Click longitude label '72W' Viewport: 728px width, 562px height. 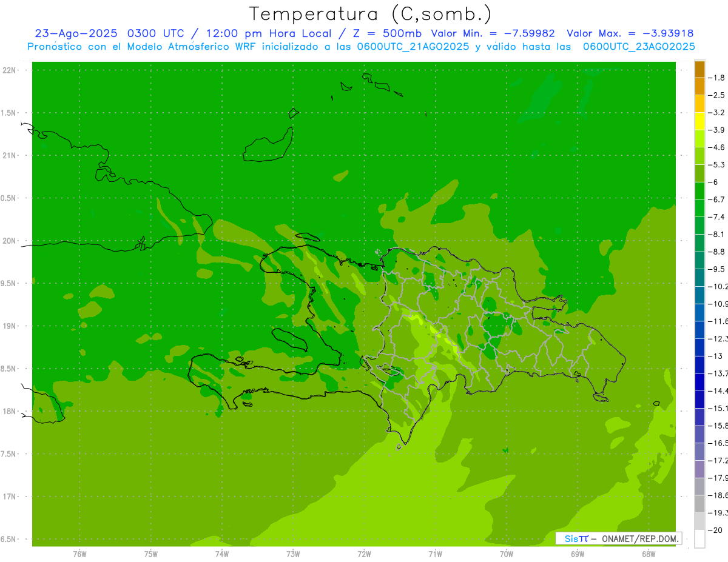(364, 554)
